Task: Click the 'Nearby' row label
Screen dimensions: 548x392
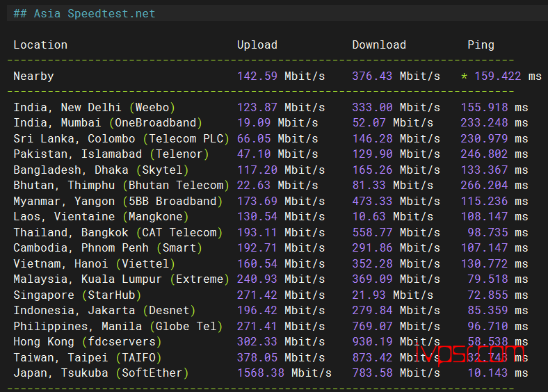Action: coord(33,76)
